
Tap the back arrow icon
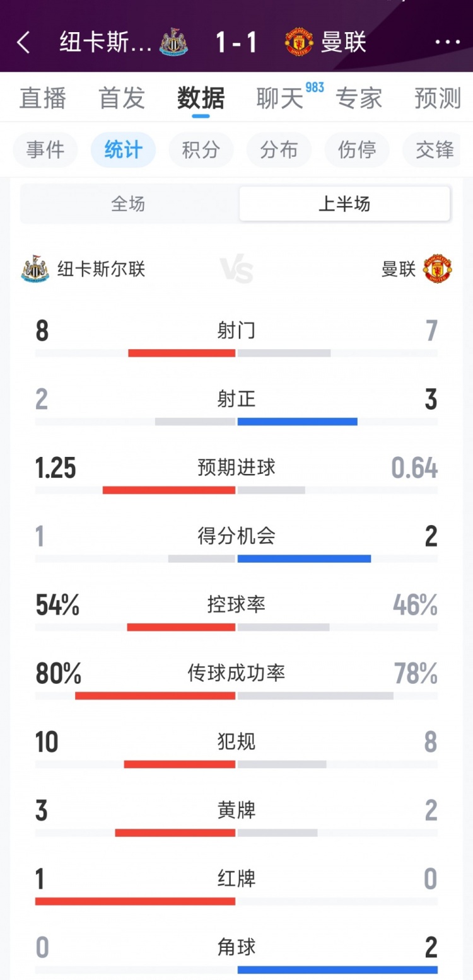coord(24,42)
